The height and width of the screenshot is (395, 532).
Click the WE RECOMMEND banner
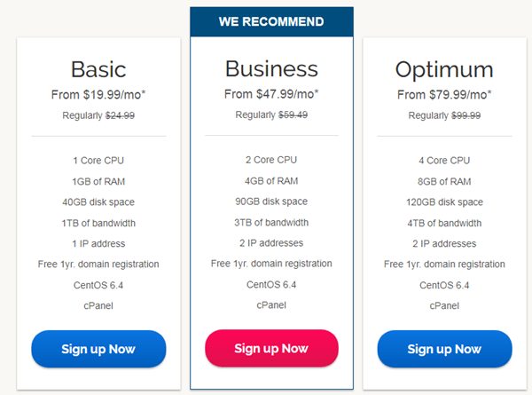(271, 21)
